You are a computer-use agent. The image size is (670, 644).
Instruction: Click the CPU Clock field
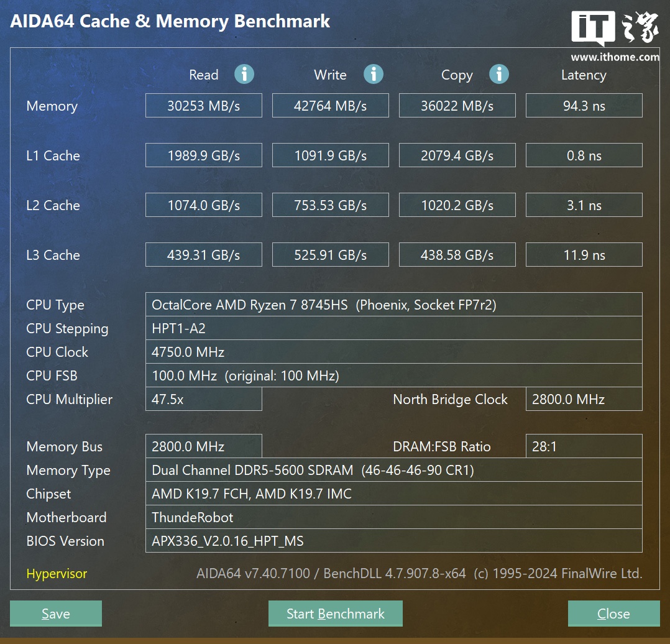pyautogui.click(x=394, y=352)
